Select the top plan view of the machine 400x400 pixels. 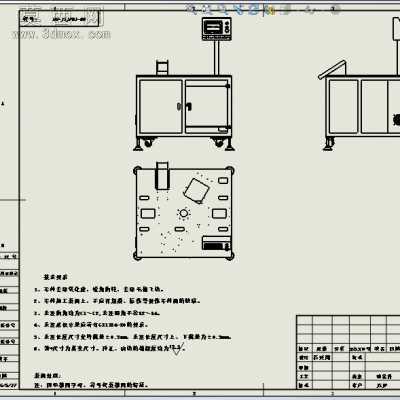(x=184, y=211)
